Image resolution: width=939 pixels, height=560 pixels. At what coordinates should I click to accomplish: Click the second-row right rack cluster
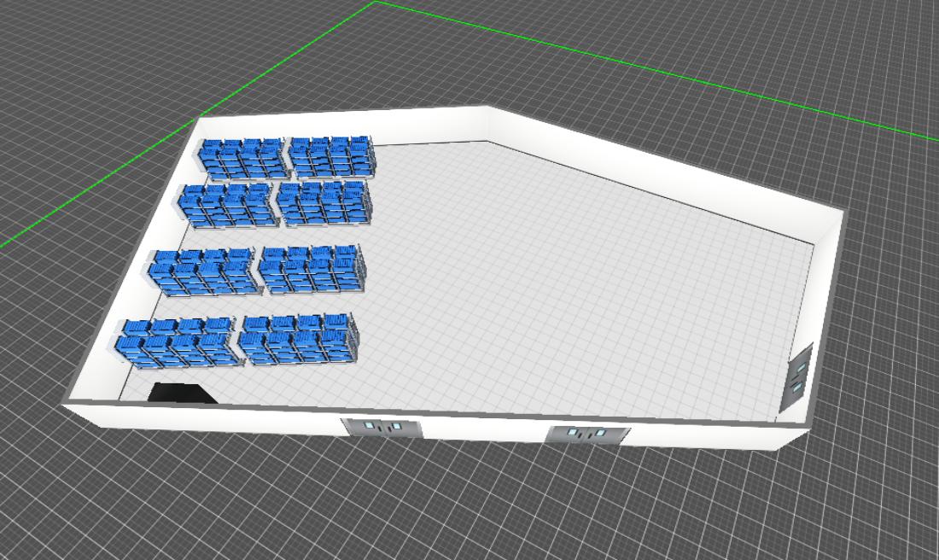(x=324, y=203)
